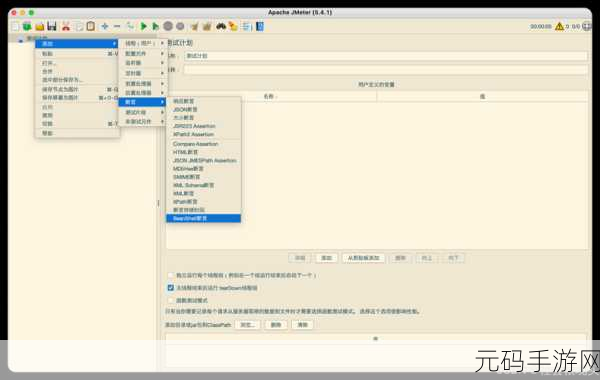Screen dimensions: 600x380
Task: Open the Function Helper dialog icon
Action: 246,26
